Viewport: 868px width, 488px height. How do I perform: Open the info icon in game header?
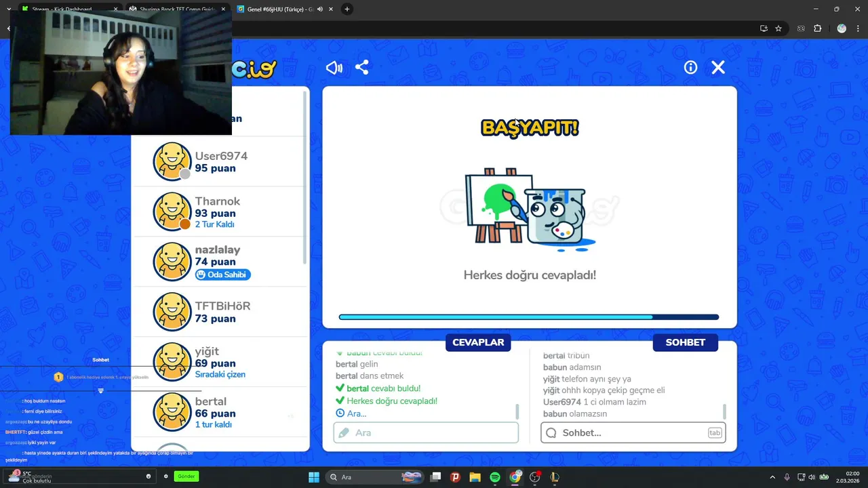690,67
